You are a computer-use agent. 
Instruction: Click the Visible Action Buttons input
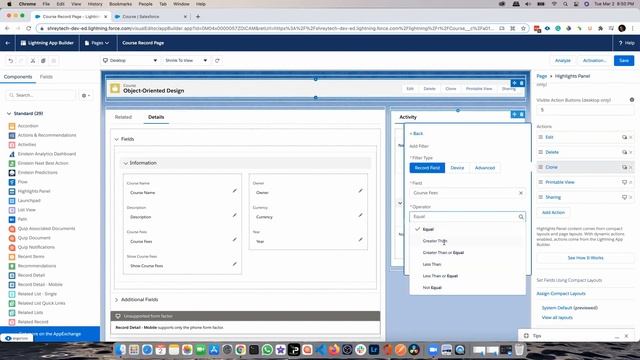click(x=585, y=110)
